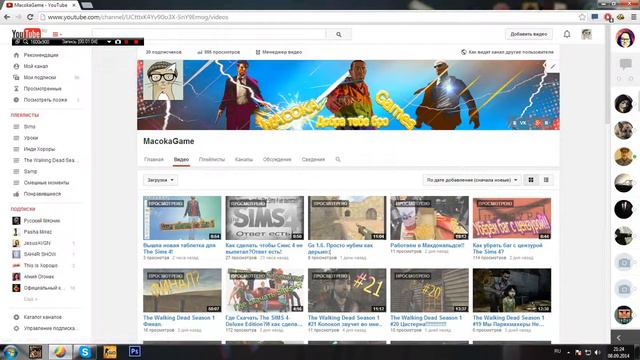Take screenshot with recorder camera icon
Image resolution: width=640 pixels, height=360 pixels.
pyautogui.click(x=118, y=42)
